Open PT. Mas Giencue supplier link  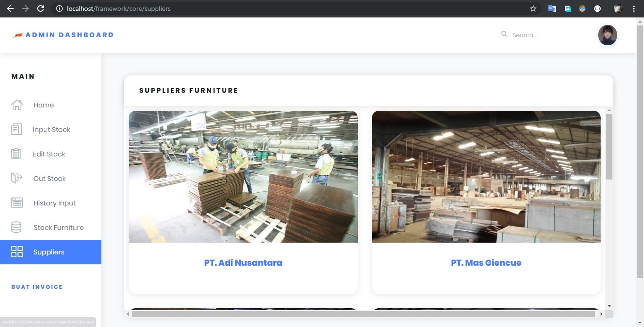[x=486, y=263]
